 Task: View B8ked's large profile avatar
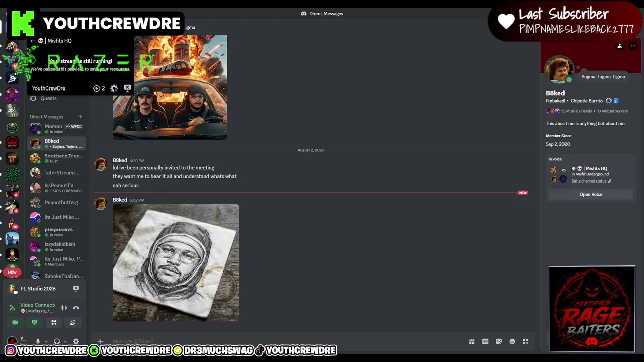559,69
